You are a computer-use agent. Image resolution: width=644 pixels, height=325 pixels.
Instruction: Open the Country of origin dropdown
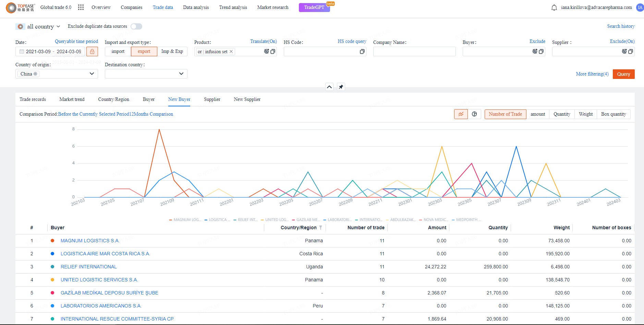pos(57,74)
